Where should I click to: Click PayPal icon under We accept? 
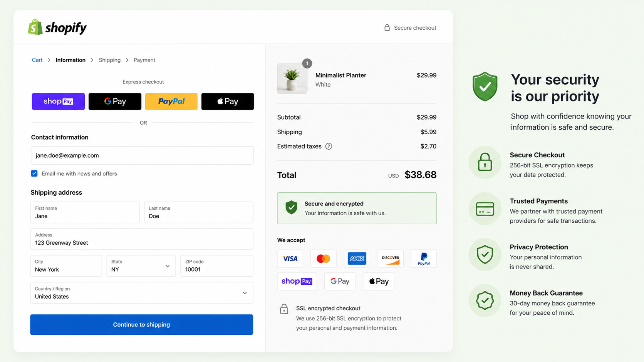[x=424, y=259]
